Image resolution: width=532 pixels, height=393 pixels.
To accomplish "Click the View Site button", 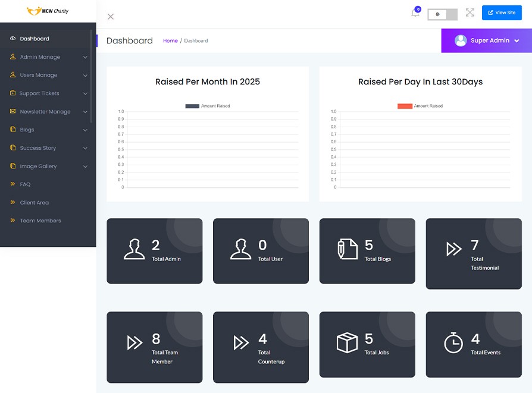I will point(501,12).
